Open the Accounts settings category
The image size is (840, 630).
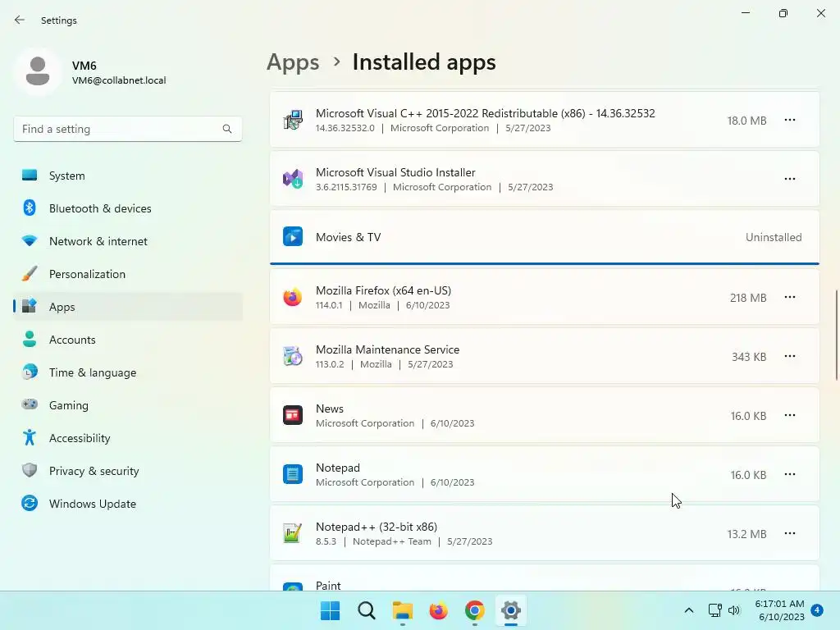127,340
